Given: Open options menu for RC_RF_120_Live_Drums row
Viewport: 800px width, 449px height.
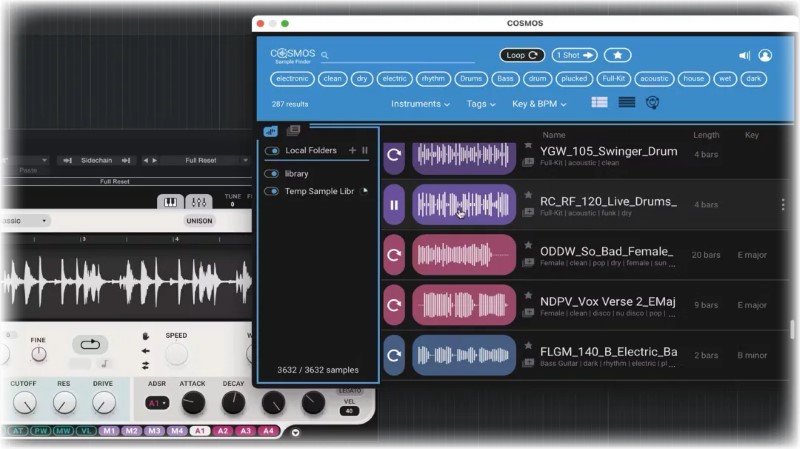Looking at the screenshot, I should (x=783, y=205).
